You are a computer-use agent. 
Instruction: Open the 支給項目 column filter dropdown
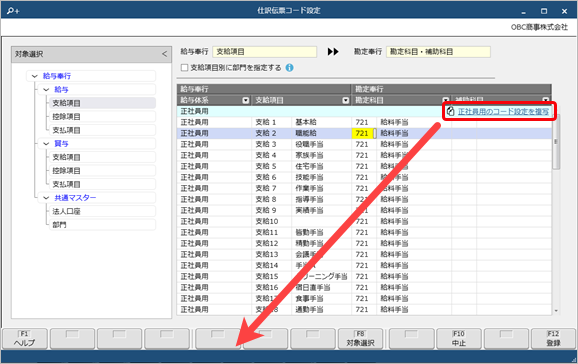(x=345, y=100)
